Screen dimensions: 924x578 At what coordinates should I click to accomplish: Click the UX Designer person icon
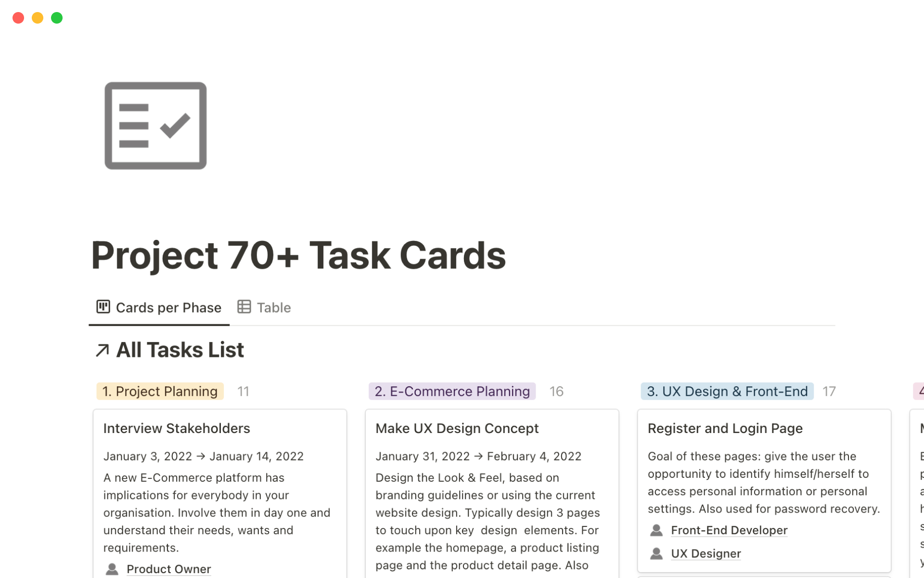pos(656,552)
